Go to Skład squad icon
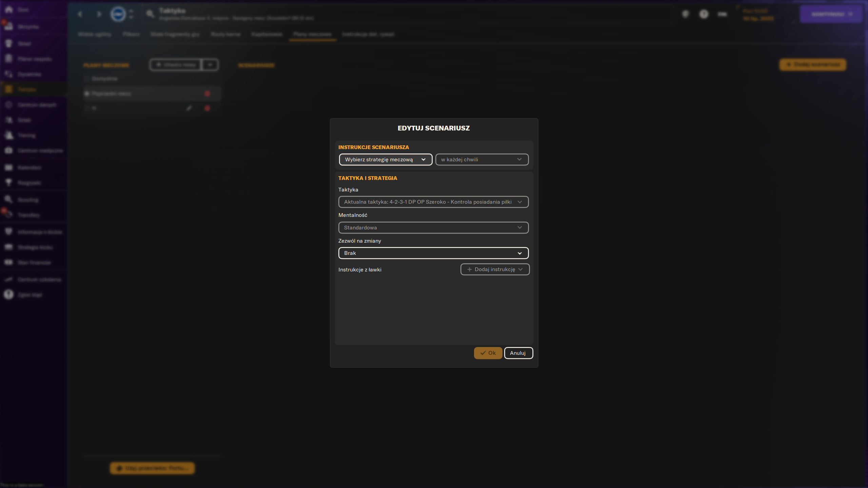Viewport: 868px width, 488px height. coord(9,44)
